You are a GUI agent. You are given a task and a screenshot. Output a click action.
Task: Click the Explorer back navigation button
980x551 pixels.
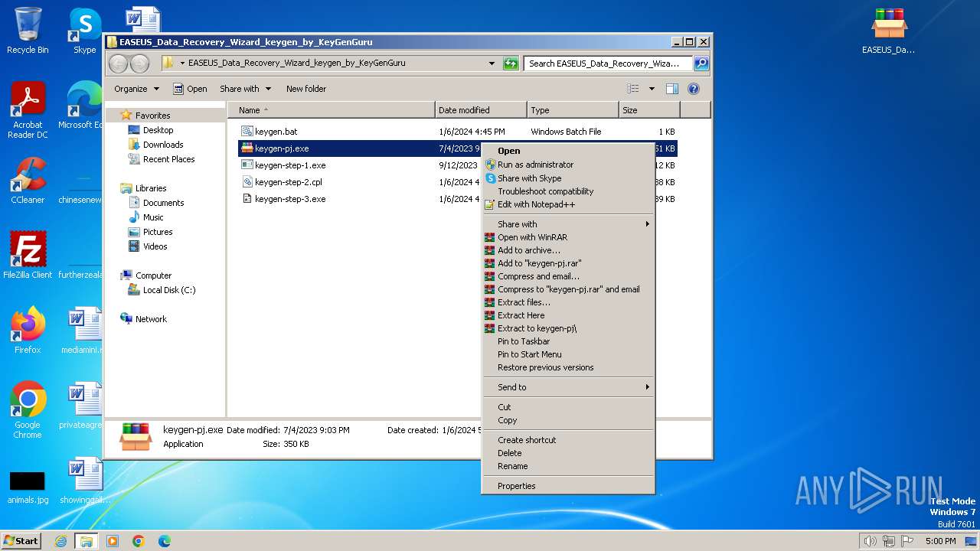point(119,64)
